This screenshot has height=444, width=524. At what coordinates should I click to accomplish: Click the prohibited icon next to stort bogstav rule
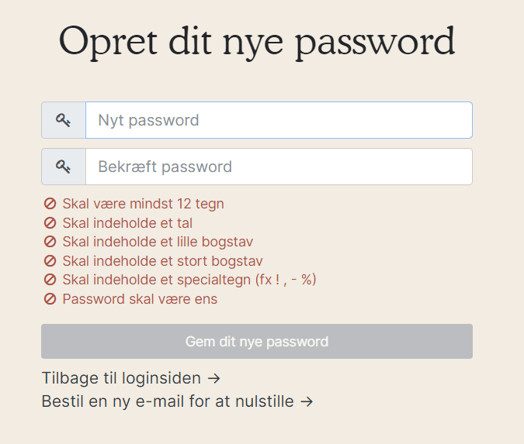[50, 261]
